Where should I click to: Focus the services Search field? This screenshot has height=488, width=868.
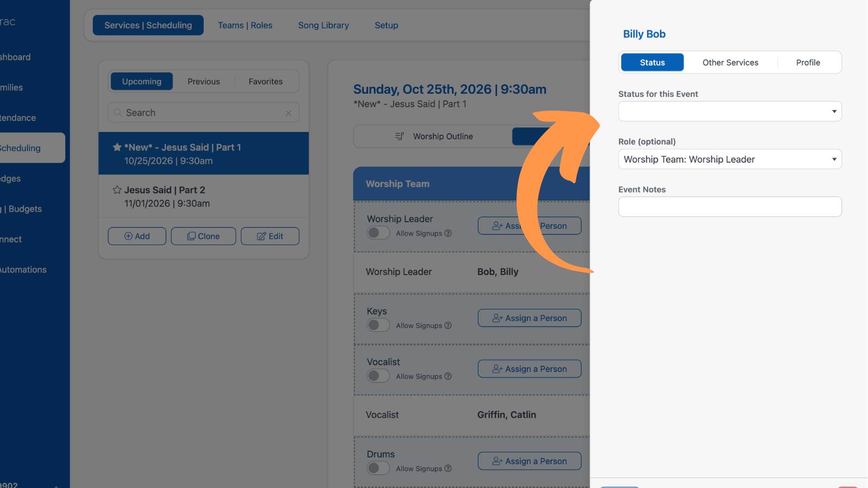point(203,113)
